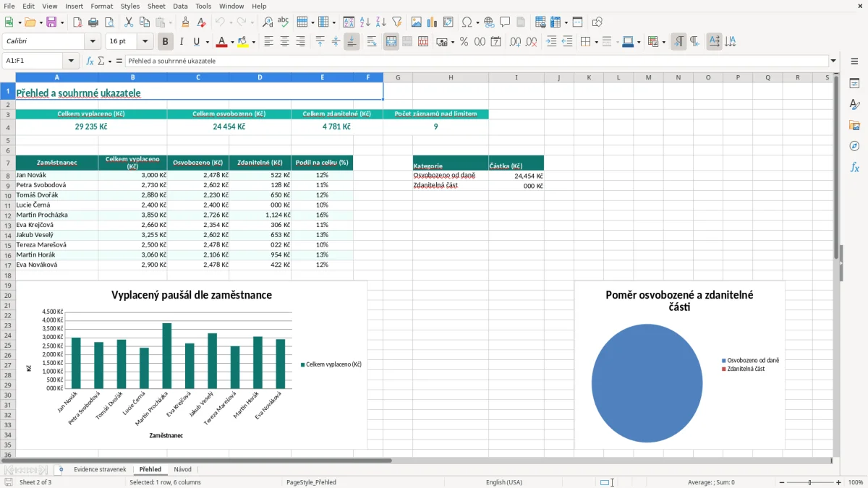Run the spell-check tool
Image resolution: width=868 pixels, height=488 pixels.
click(x=283, y=22)
